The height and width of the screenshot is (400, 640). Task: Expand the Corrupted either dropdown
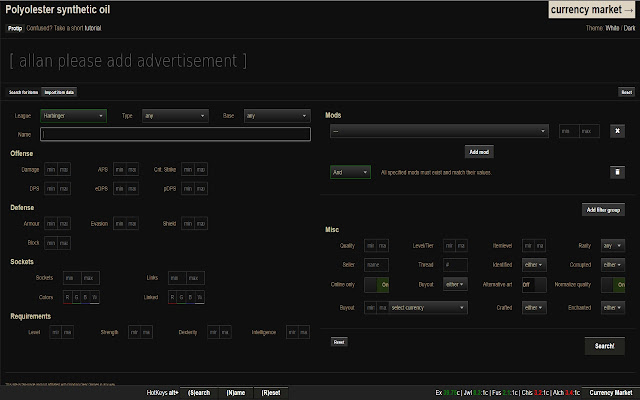point(612,265)
